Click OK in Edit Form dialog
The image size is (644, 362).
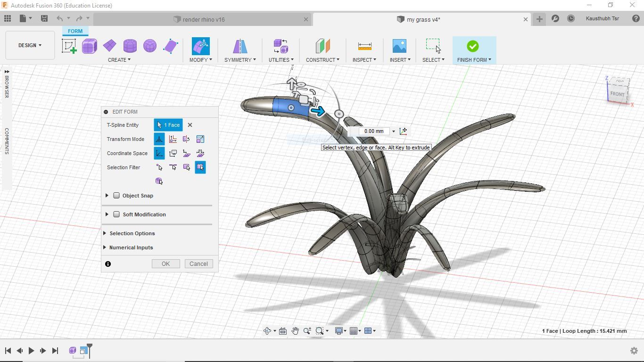click(165, 264)
